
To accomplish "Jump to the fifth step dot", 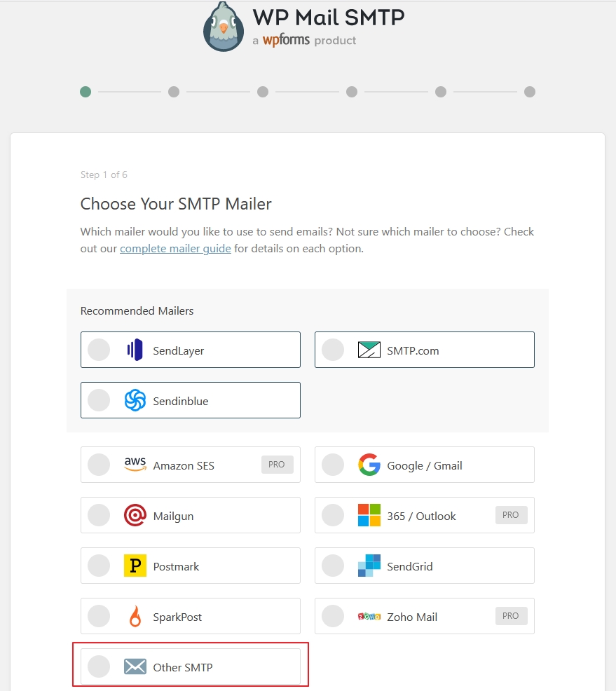I will tap(441, 92).
